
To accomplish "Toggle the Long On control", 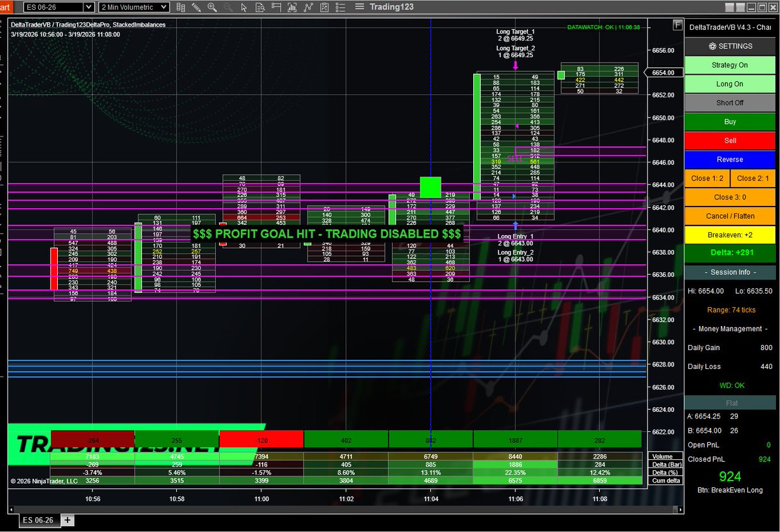I will (730, 84).
